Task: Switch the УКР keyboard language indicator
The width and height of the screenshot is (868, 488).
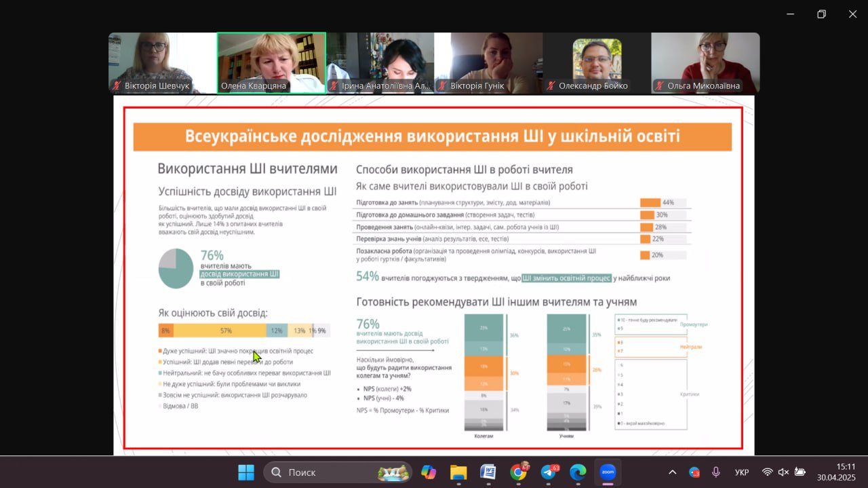Action: click(742, 472)
